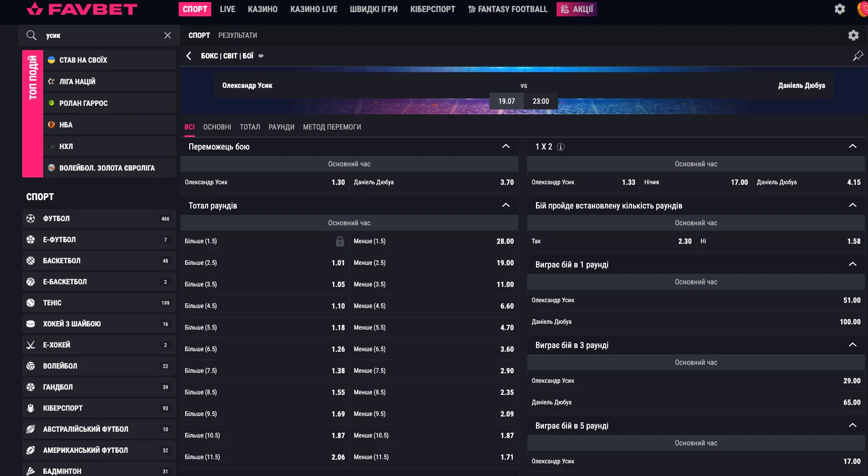The height and width of the screenshot is (476, 868).
Task: Bet on Даніель Дюбуа at 3.70
Action: coord(434,182)
